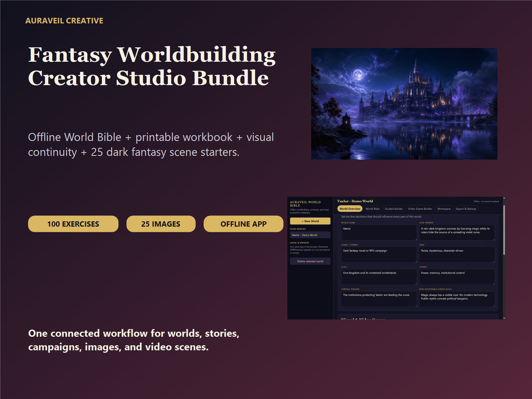532x399 pixels.
Task: Click the YOUR WORLDS section label
Action: 298,229
